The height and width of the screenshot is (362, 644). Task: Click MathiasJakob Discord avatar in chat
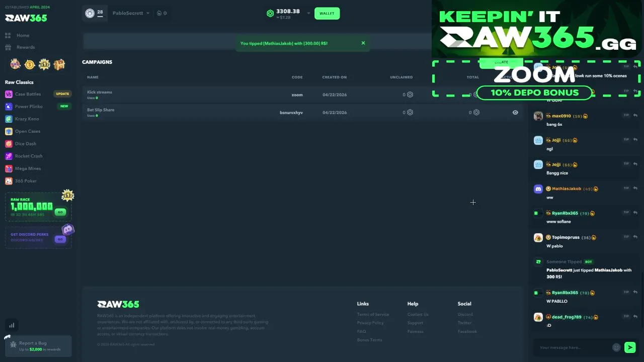coord(538,189)
